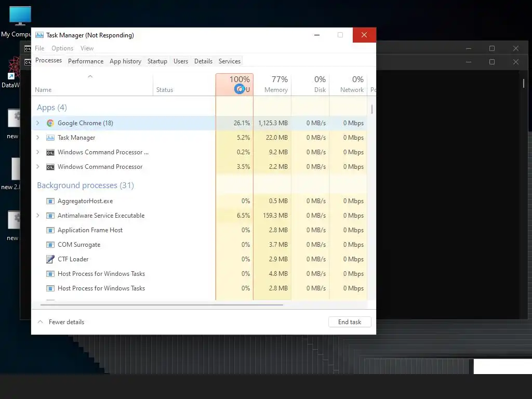Expand the Antimalware Service Executable row
Image resolution: width=532 pixels, height=399 pixels.
(x=37, y=216)
